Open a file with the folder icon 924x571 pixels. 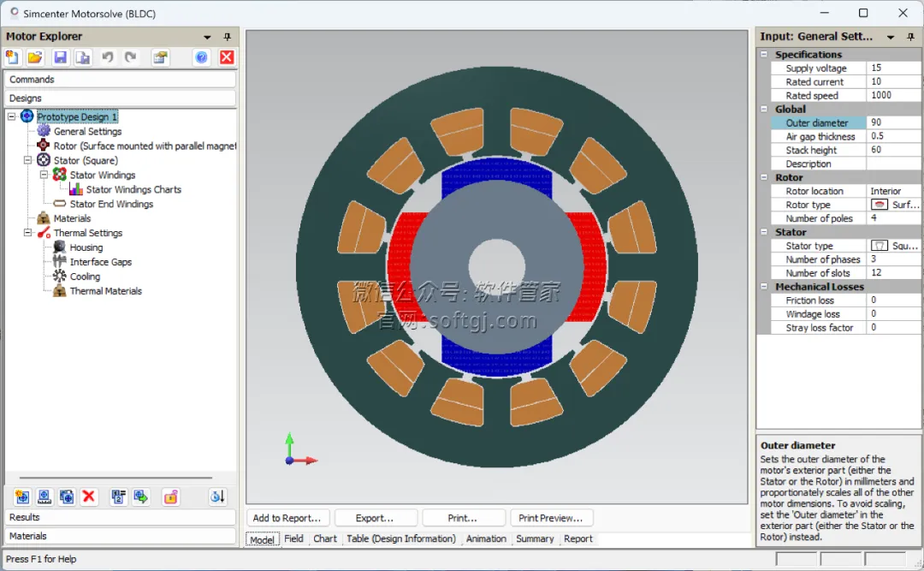[x=35, y=57]
